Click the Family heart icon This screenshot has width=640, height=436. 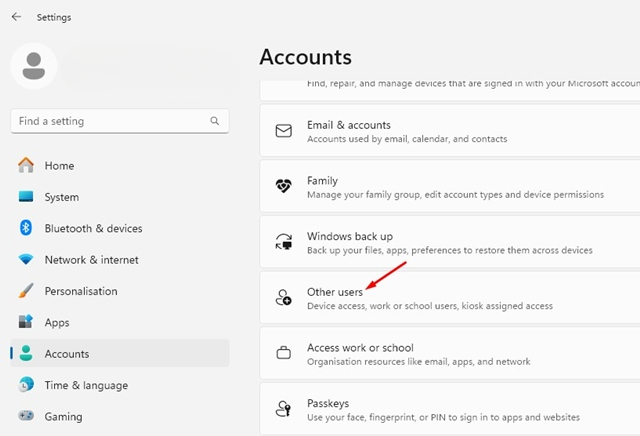point(283,186)
